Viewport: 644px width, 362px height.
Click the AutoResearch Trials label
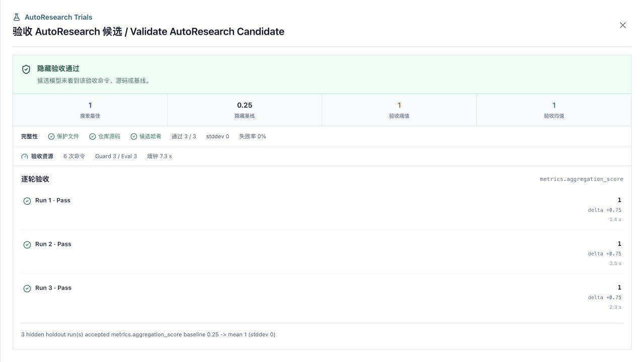click(x=58, y=17)
